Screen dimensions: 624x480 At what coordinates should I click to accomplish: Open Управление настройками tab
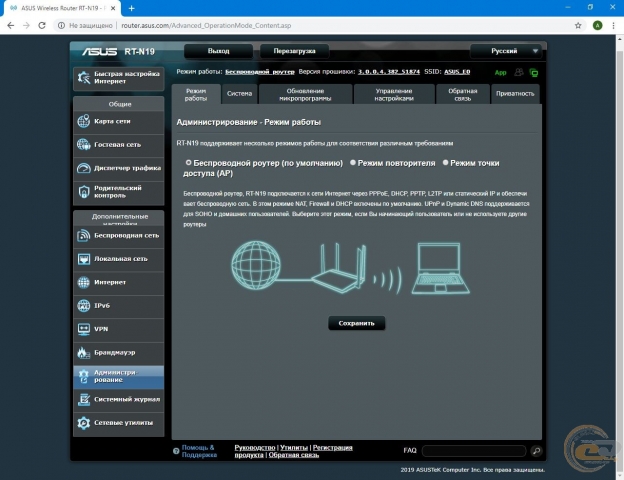[394, 94]
